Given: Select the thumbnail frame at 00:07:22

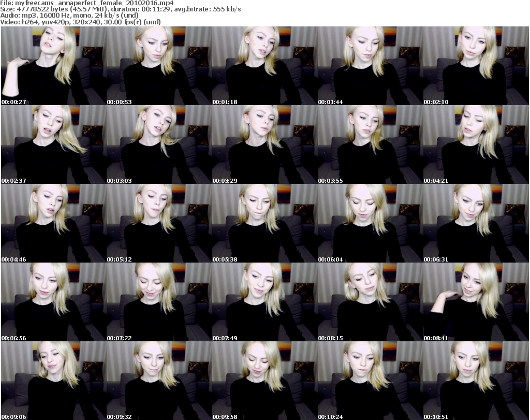Looking at the screenshot, I should tap(159, 302).
